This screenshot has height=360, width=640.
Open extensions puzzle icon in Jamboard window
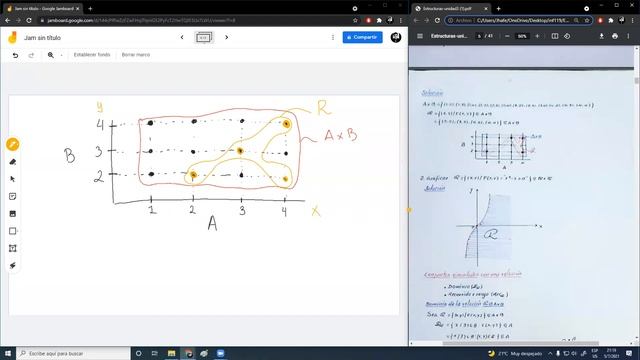tap(379, 20)
